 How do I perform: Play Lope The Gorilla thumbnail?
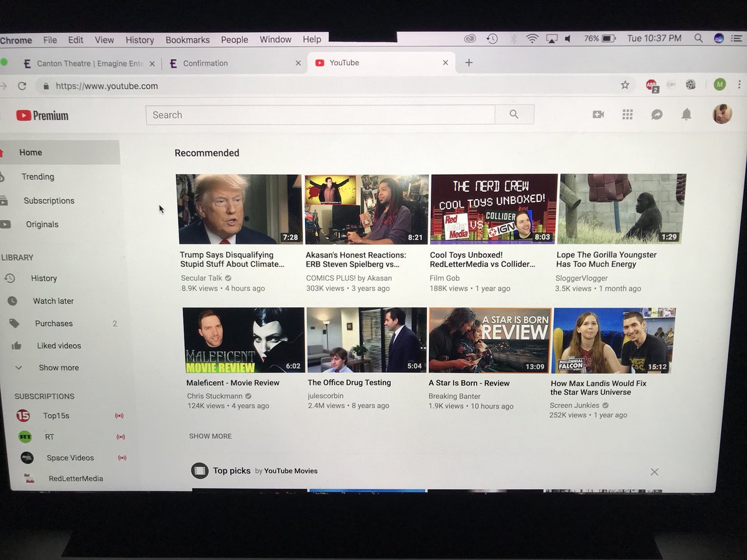(x=621, y=208)
